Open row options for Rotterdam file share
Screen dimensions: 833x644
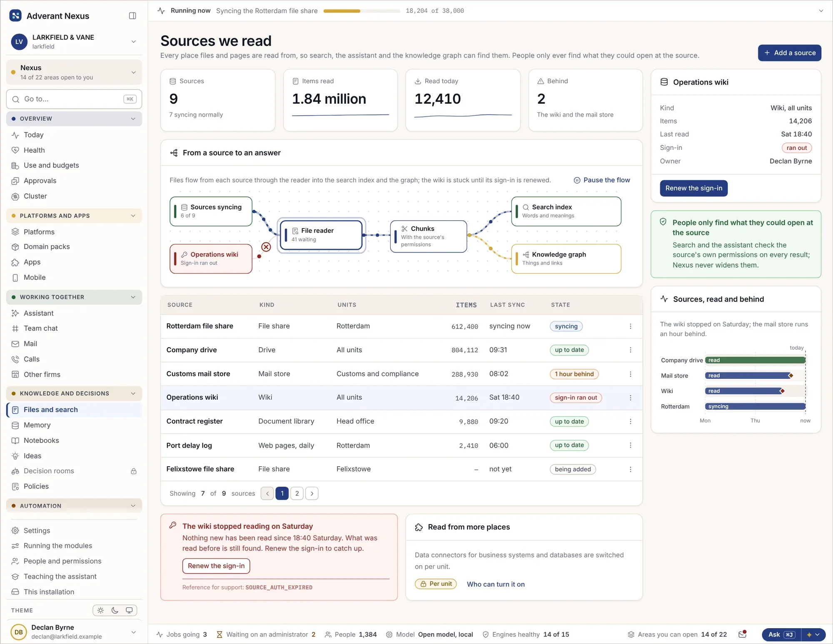pos(630,326)
